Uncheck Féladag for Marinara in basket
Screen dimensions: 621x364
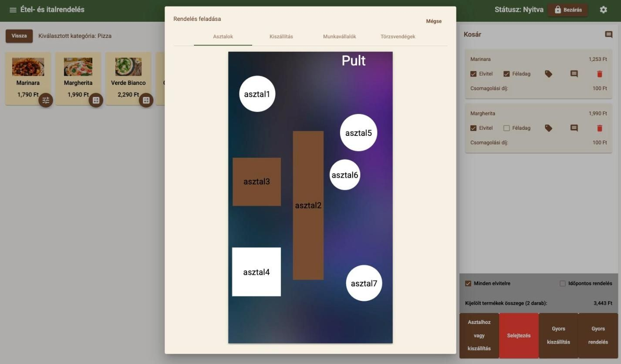pyautogui.click(x=506, y=74)
